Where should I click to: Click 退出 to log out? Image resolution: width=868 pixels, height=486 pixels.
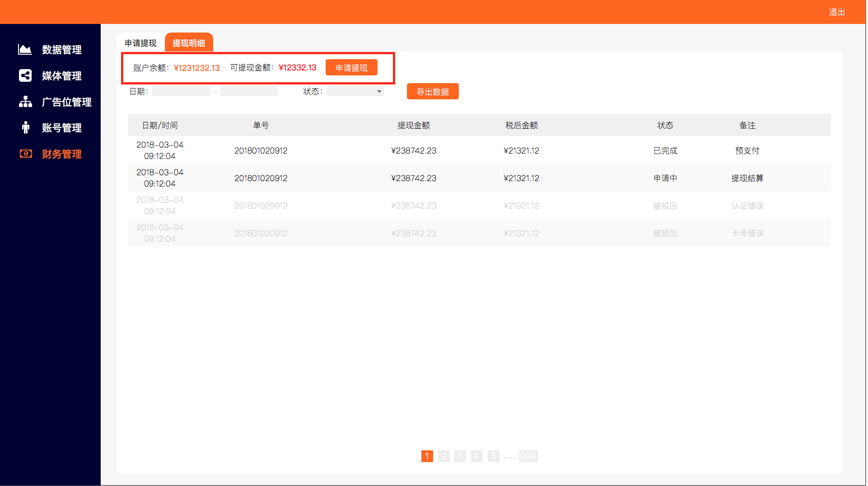coord(837,12)
